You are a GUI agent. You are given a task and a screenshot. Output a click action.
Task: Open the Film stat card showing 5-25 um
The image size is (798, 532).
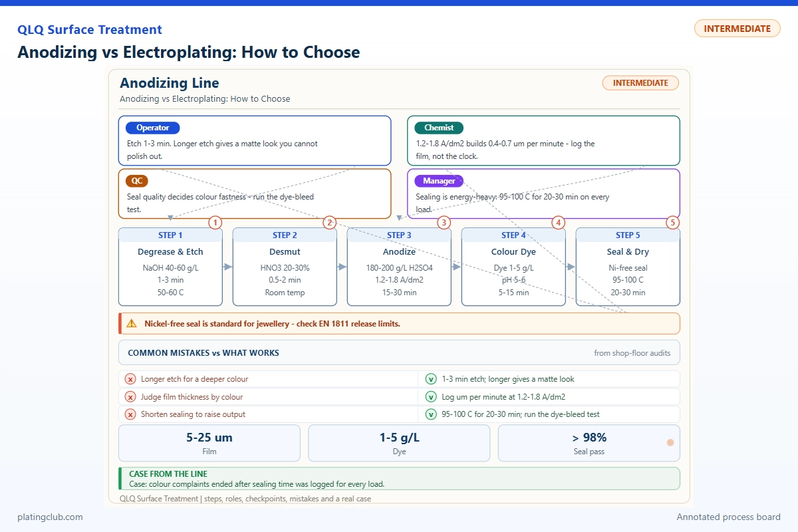point(209,443)
